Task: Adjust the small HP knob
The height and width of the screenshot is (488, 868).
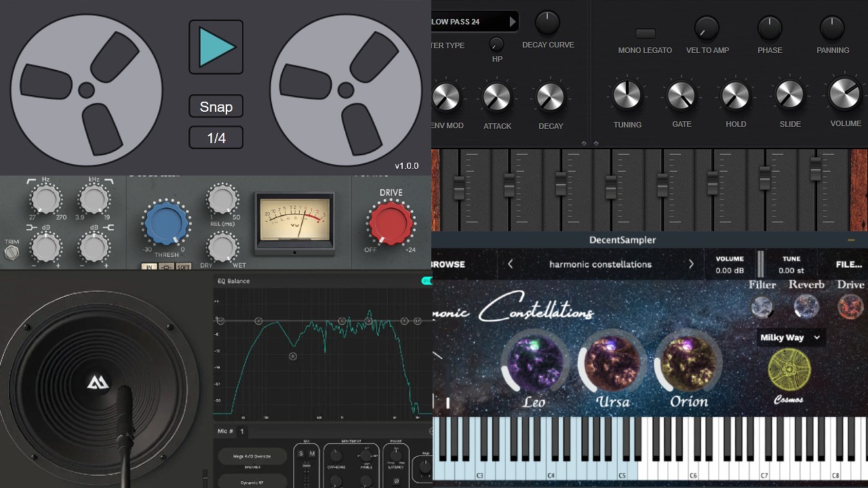Action: [x=496, y=44]
